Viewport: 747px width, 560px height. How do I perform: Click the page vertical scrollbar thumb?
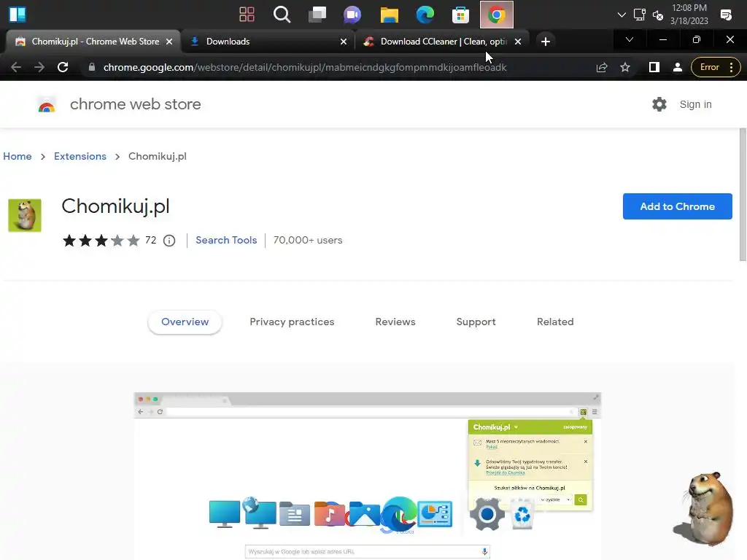point(743,194)
